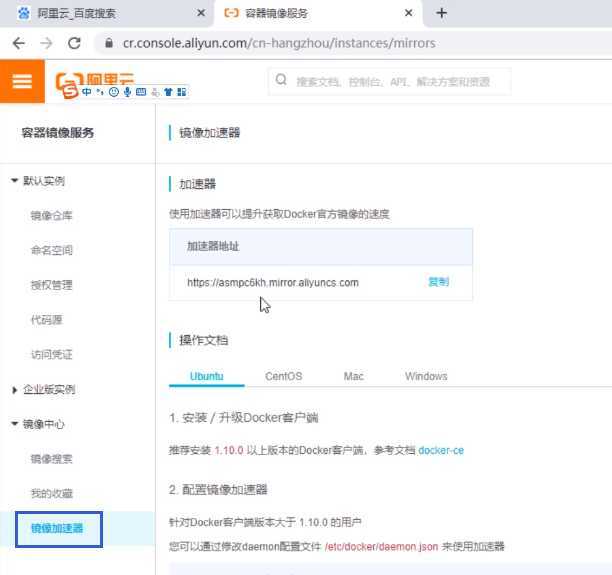Toggle Sogou punctuation mode icon

coord(100,92)
